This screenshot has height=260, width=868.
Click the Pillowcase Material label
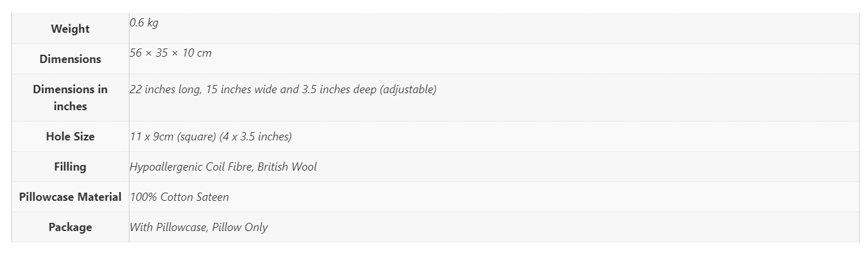tap(70, 197)
